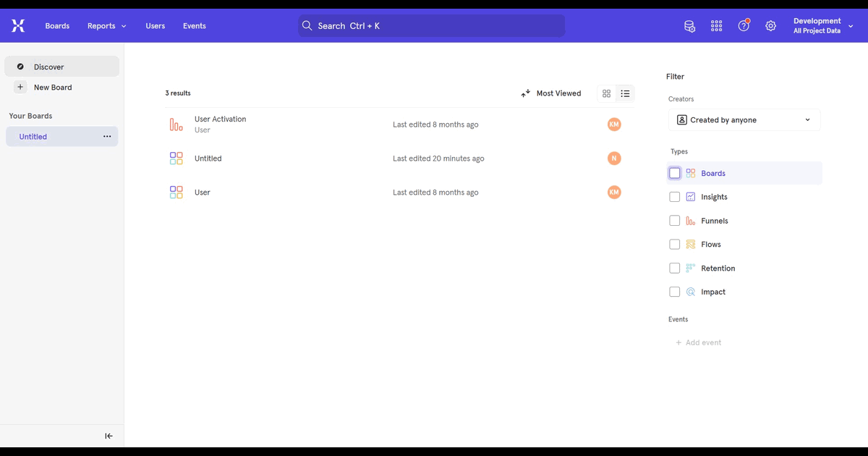
Task: Check the Retention type filter
Action: tap(675, 269)
